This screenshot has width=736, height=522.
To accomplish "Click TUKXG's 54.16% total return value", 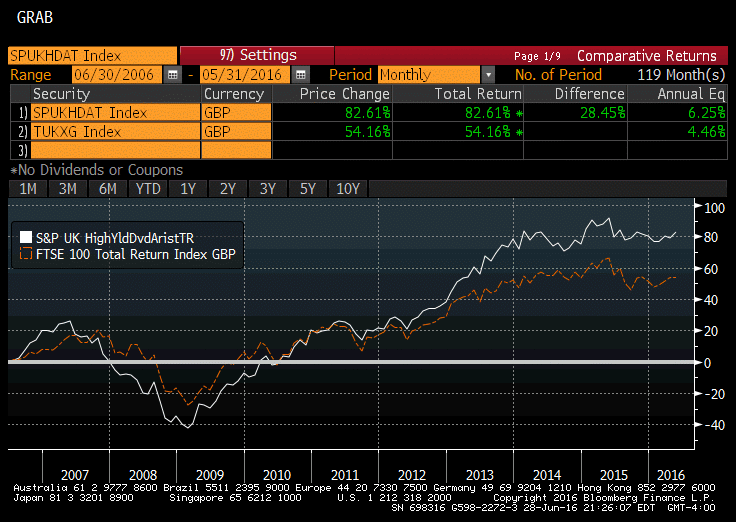I will (488, 131).
